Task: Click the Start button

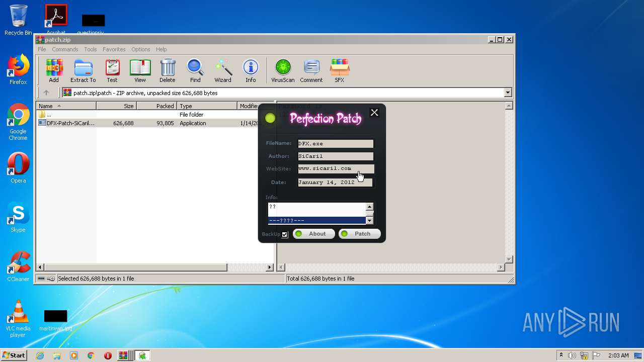Action: click(14, 355)
